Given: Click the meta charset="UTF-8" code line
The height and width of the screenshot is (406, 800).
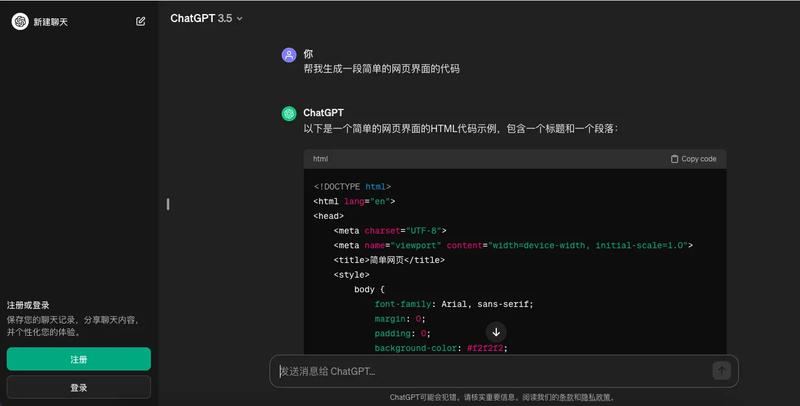Looking at the screenshot, I should click(x=390, y=231).
